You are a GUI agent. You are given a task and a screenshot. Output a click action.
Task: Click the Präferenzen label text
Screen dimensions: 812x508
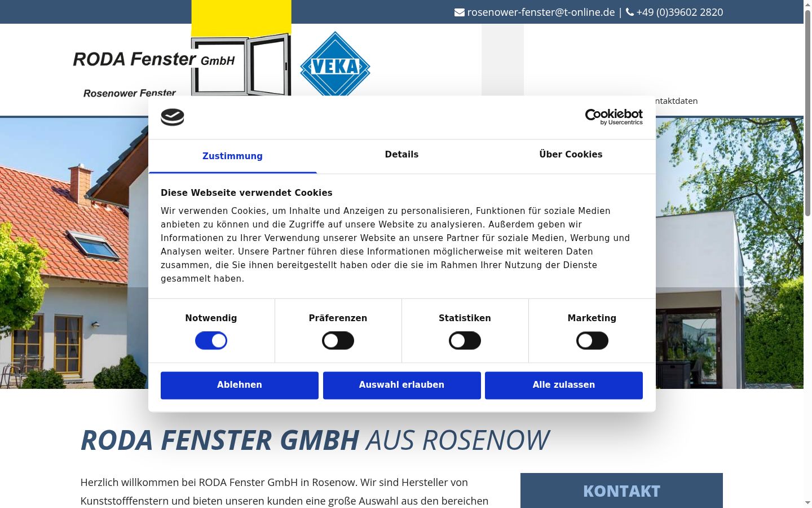[338, 318]
